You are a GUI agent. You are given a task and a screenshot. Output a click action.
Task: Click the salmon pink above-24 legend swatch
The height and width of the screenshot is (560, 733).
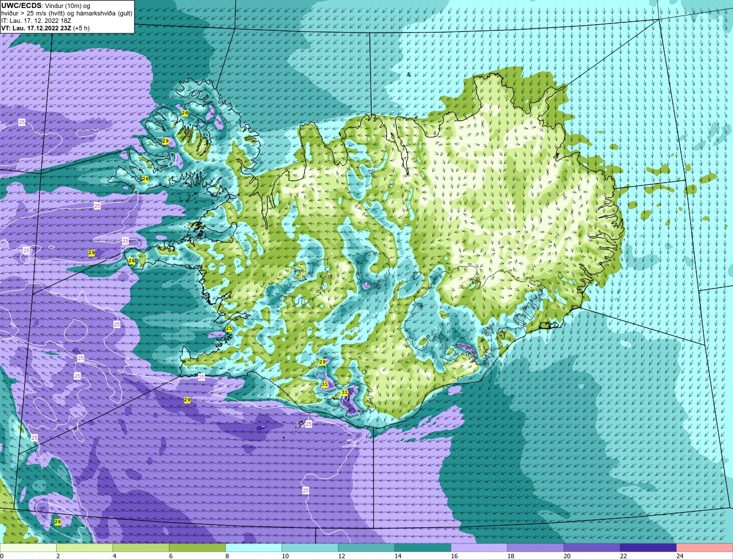[705, 548]
